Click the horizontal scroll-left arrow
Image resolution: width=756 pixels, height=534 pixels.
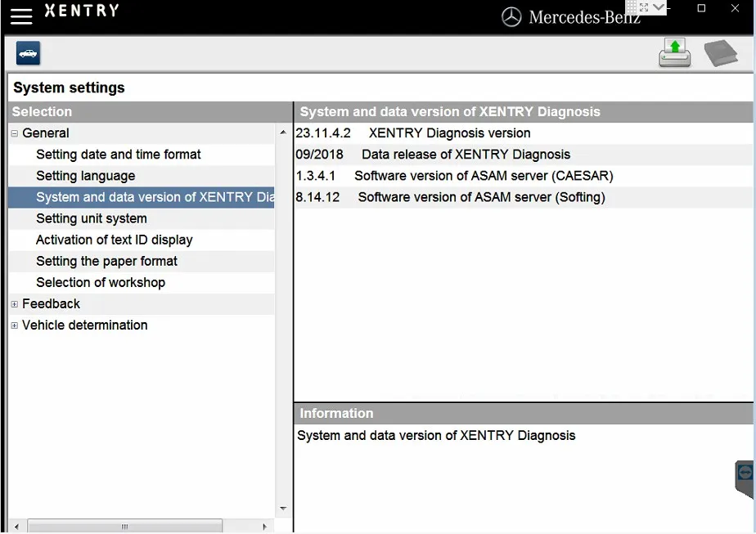[x=17, y=527]
